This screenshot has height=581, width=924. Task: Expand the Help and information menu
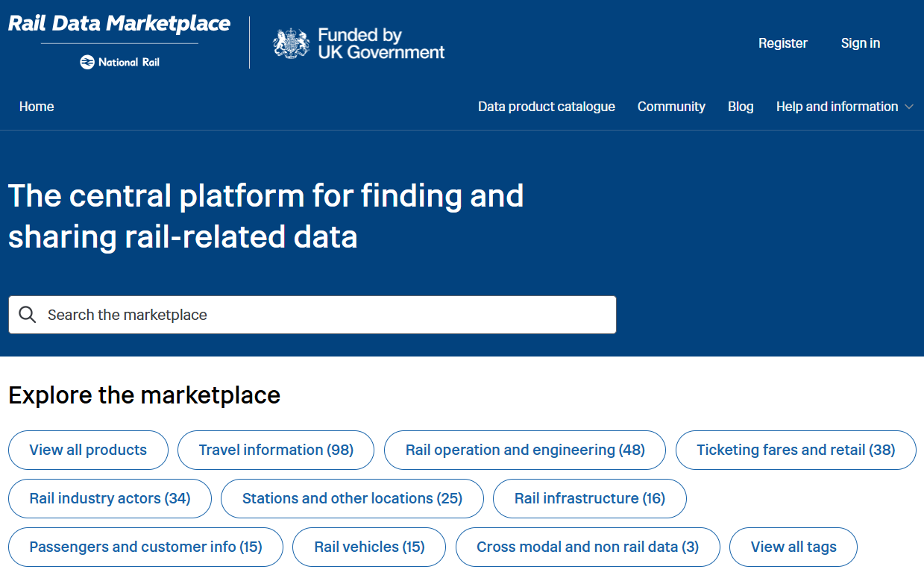(837, 107)
